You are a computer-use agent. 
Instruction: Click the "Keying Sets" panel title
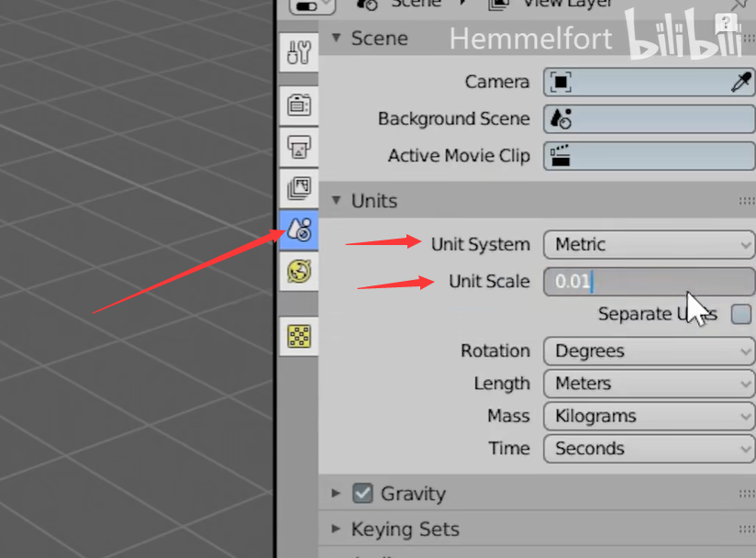point(405,530)
